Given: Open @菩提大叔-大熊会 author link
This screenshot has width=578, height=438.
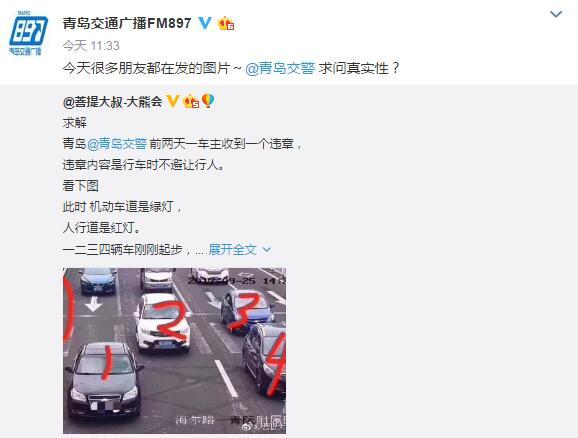Looking at the screenshot, I should (x=113, y=101).
